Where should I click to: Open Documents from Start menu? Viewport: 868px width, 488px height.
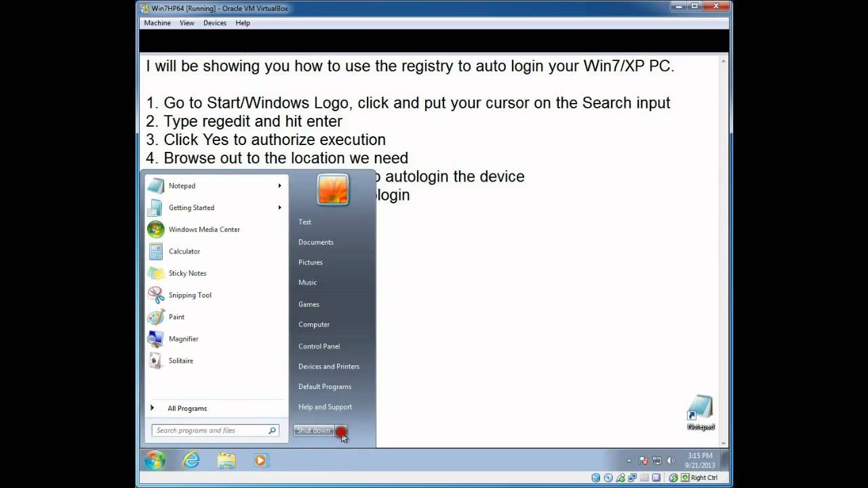click(x=316, y=242)
